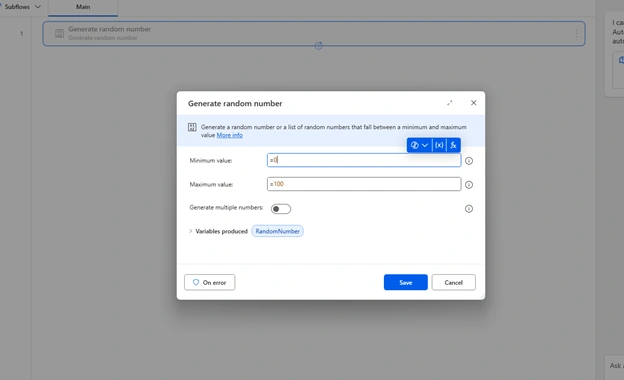624x380 pixels.
Task: Select the Generate random number action row
Action: click(x=314, y=33)
